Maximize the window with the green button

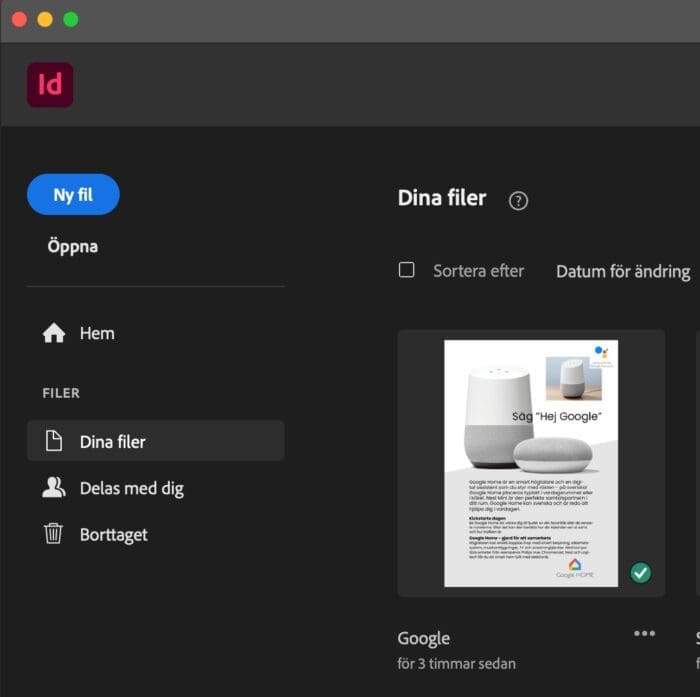[x=71, y=20]
